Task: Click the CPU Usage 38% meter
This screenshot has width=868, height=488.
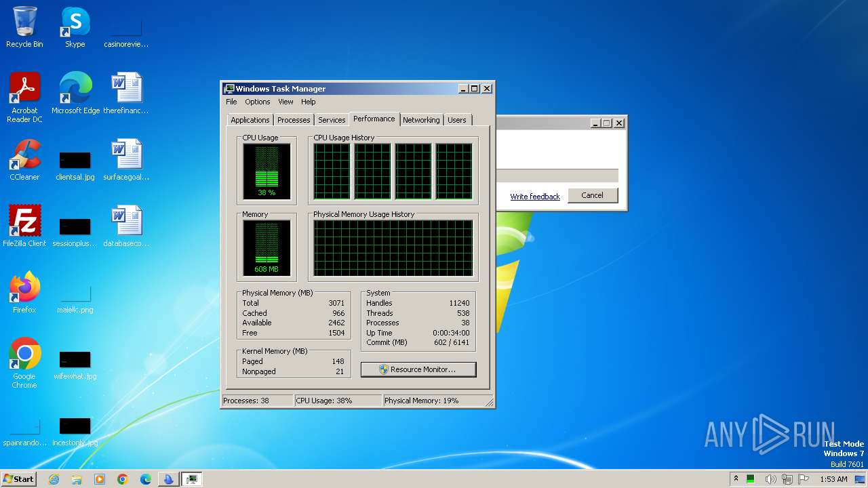Action: click(x=267, y=171)
